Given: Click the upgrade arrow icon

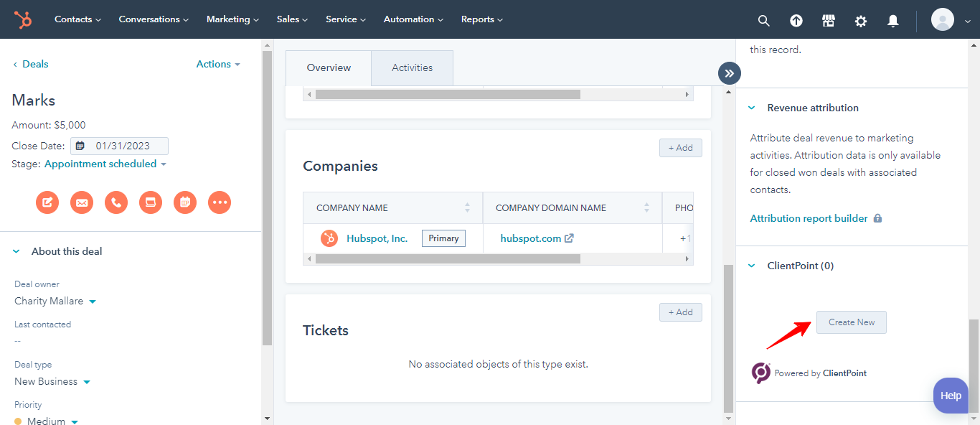Looking at the screenshot, I should click(x=796, y=21).
